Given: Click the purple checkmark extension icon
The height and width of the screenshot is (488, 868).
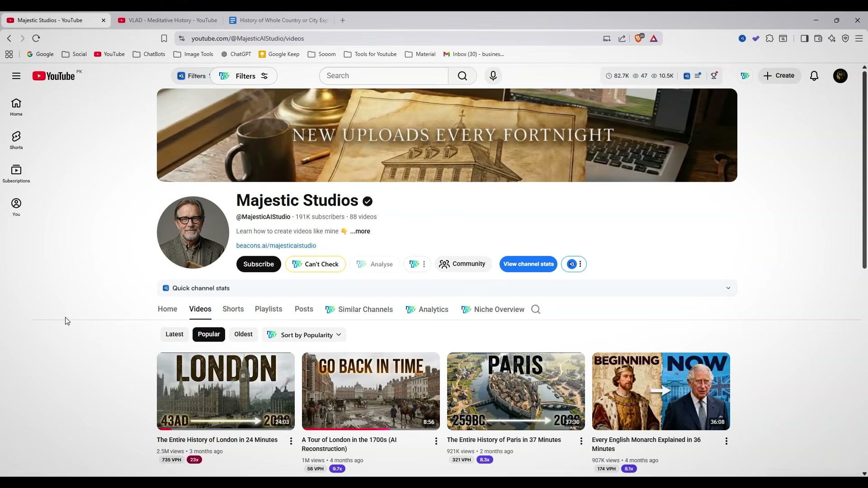Looking at the screenshot, I should coord(756,38).
